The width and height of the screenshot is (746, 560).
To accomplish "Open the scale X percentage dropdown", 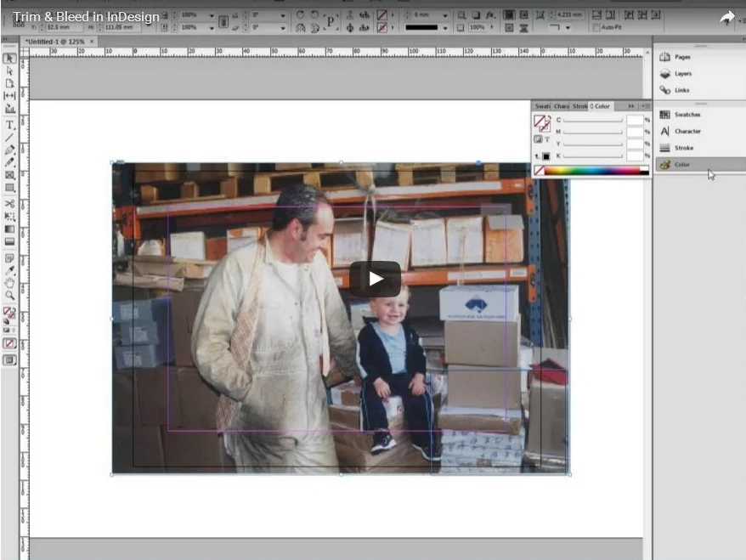I will point(212,15).
